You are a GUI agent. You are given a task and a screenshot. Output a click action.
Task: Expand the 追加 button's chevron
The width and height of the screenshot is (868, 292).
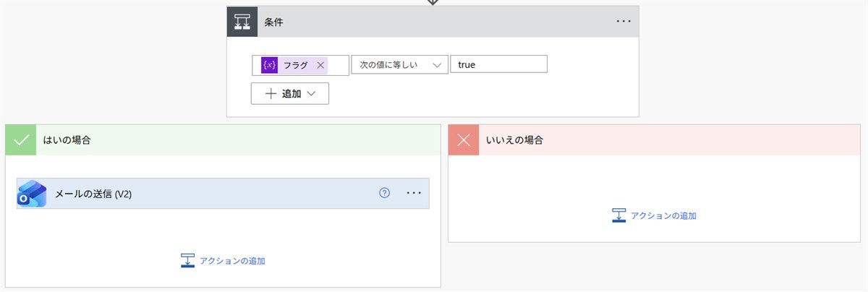tap(312, 94)
